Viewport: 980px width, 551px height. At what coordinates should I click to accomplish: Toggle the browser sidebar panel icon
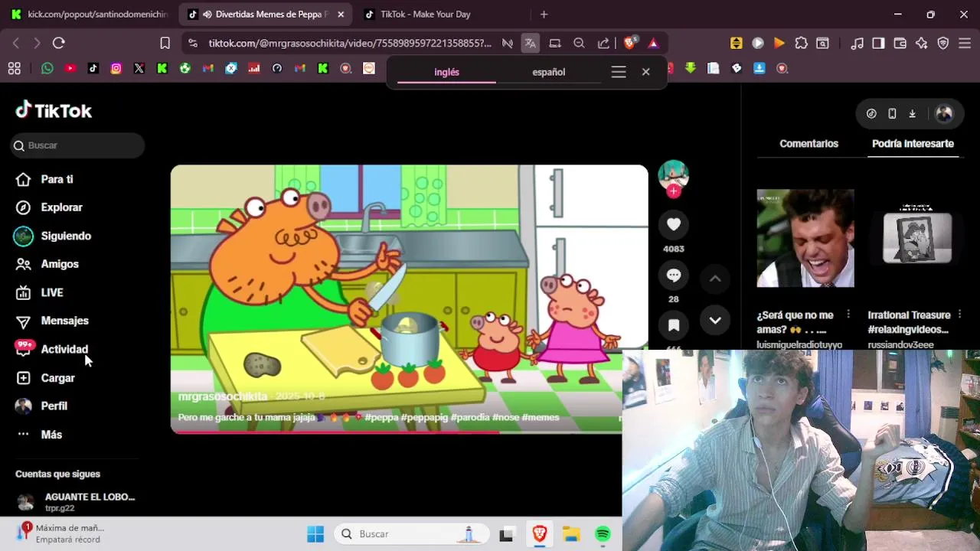(x=878, y=44)
